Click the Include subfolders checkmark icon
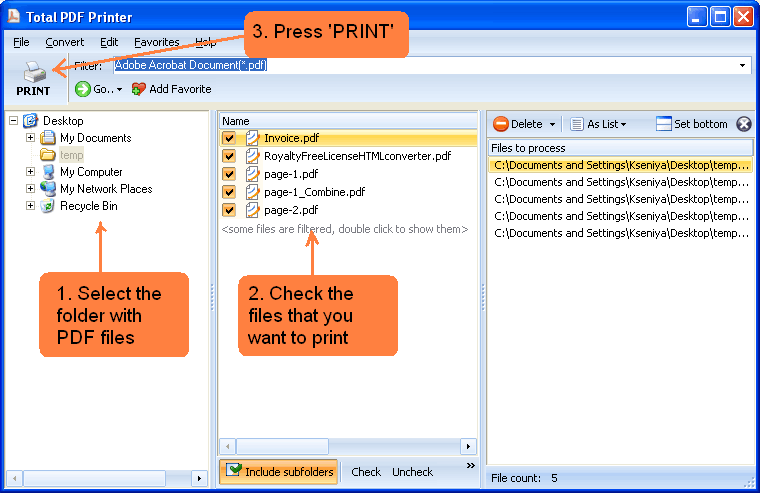 click(234, 470)
